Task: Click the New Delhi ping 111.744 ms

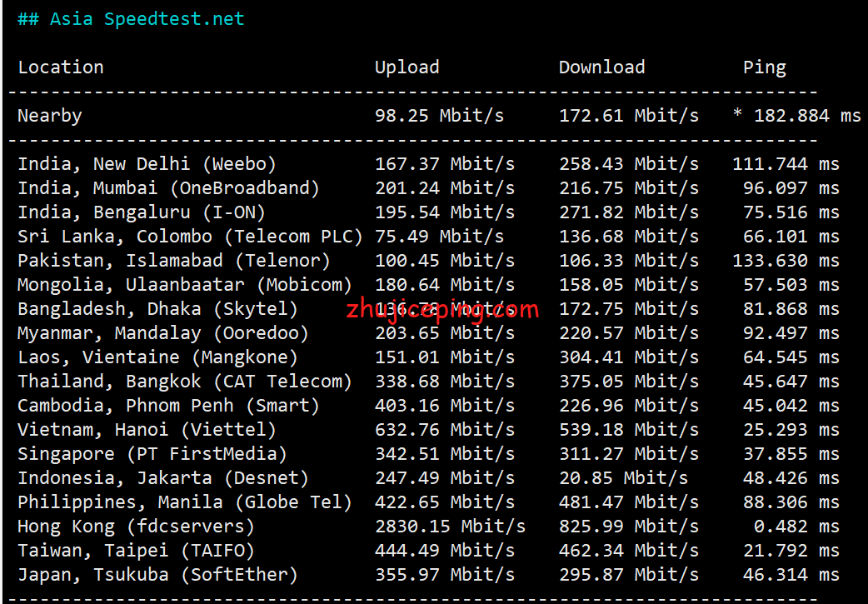Action: click(786, 164)
